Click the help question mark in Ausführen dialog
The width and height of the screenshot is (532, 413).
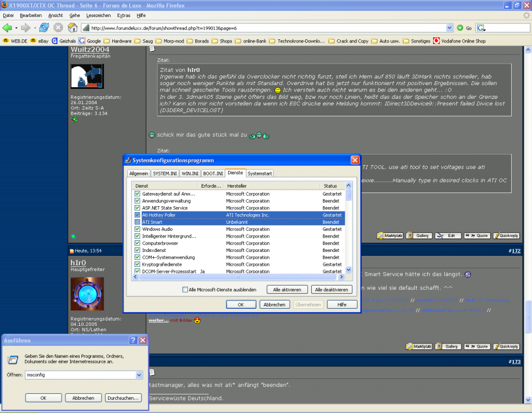click(134, 340)
